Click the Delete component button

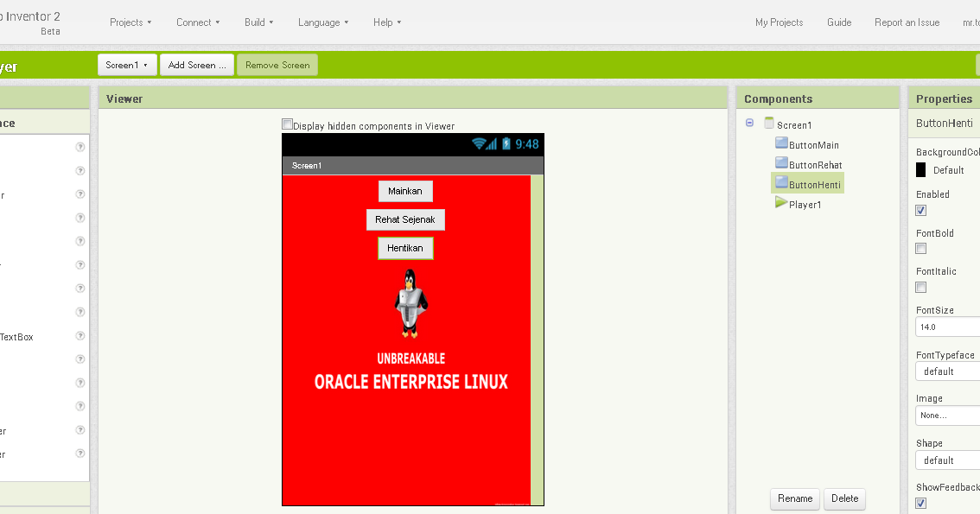click(x=844, y=498)
